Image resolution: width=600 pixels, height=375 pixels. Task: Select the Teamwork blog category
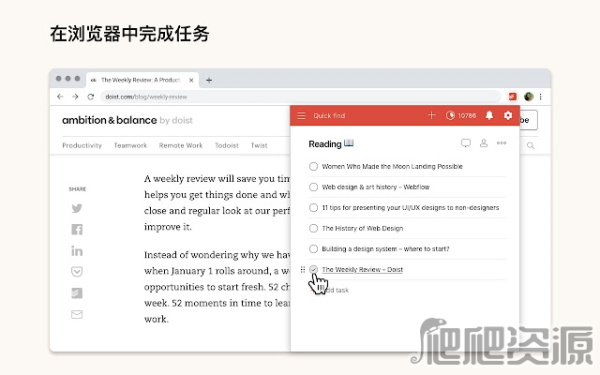click(130, 145)
